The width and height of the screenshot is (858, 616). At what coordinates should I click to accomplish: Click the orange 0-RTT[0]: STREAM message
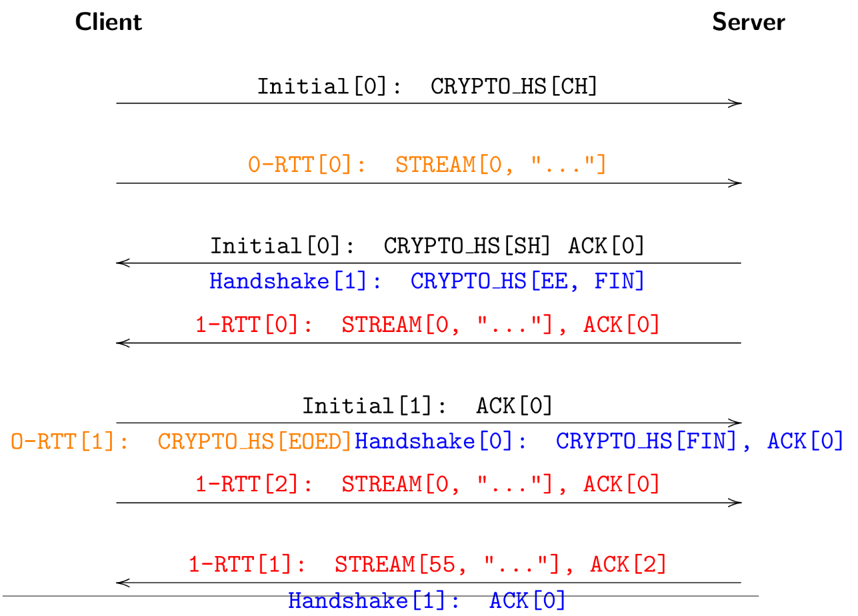[427, 165]
